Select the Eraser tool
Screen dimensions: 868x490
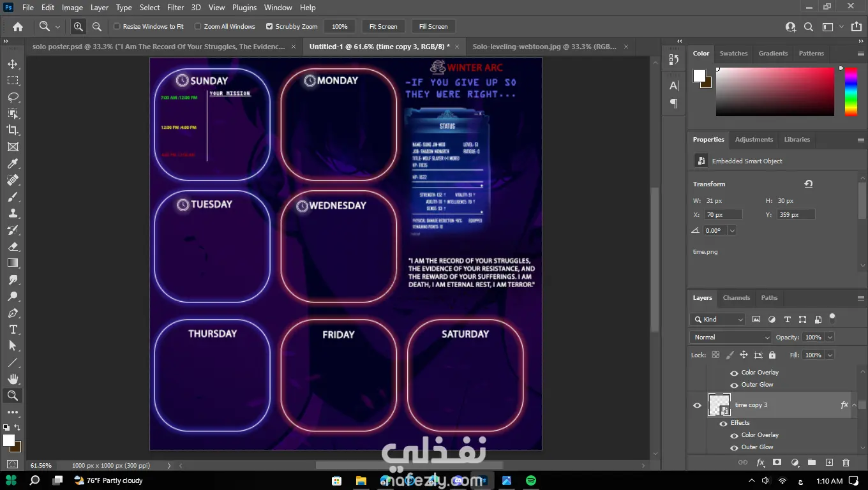(13, 246)
